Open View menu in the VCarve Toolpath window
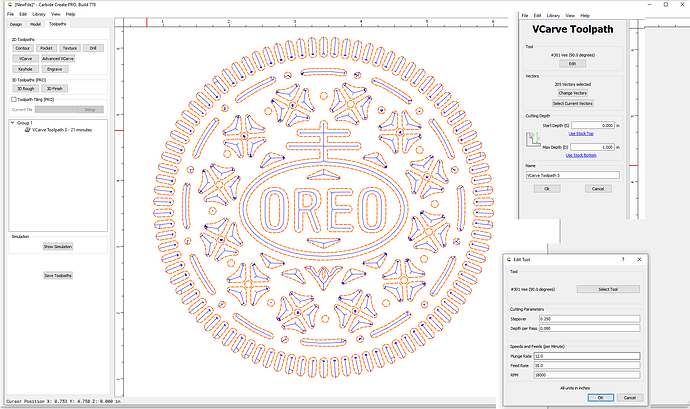Viewport: 690px width, 409px height. [x=570, y=15]
